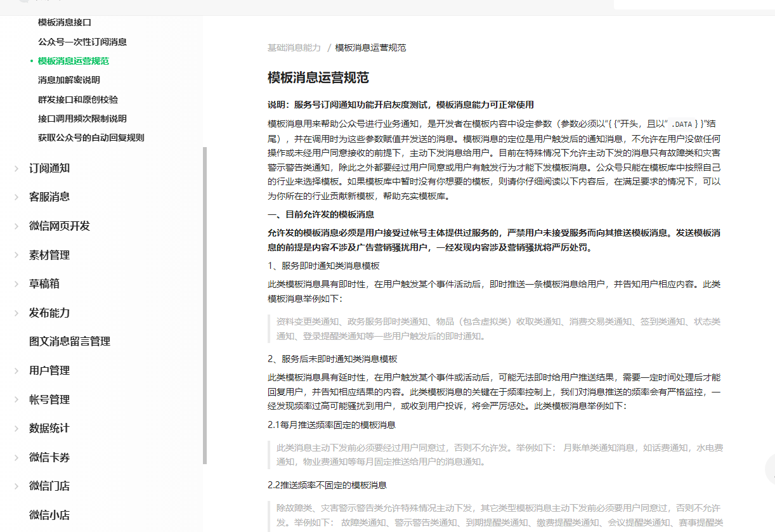Open 订阅通知 sidebar item
775x532 pixels.
coord(49,168)
